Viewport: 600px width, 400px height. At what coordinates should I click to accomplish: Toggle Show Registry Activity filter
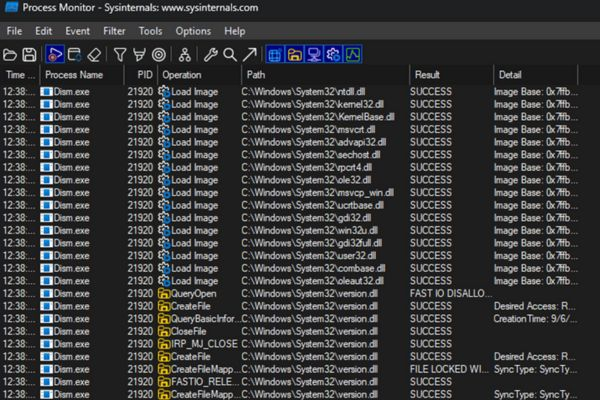click(x=275, y=54)
